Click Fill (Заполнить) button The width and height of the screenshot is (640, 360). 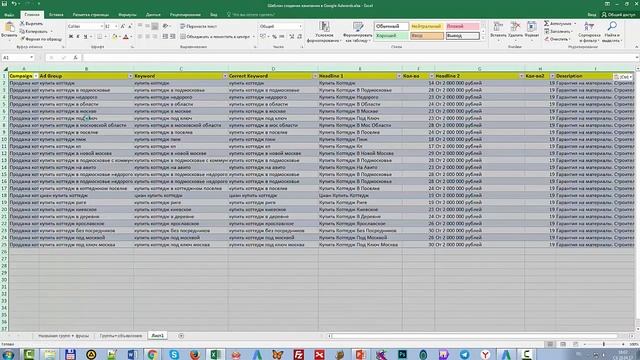pos(558,31)
